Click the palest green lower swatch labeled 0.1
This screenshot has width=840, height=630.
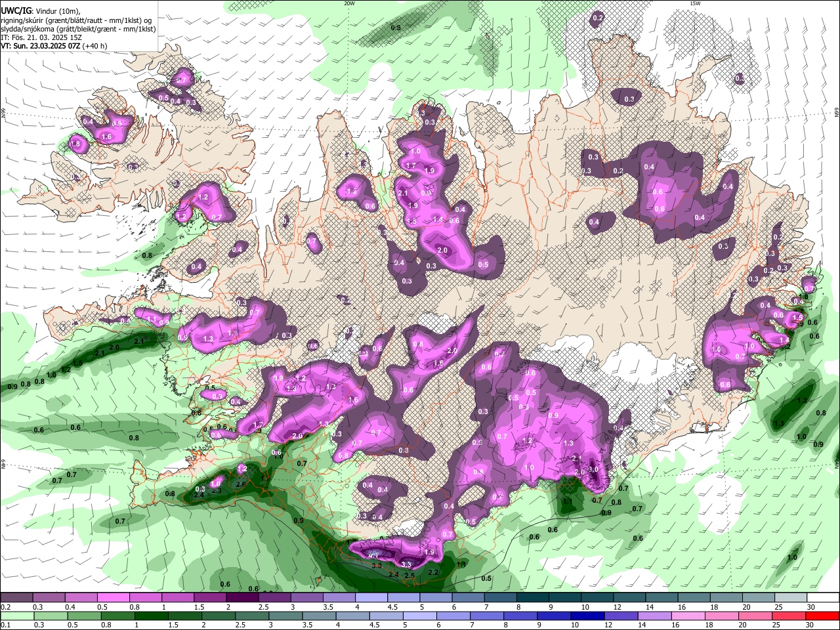[17, 616]
